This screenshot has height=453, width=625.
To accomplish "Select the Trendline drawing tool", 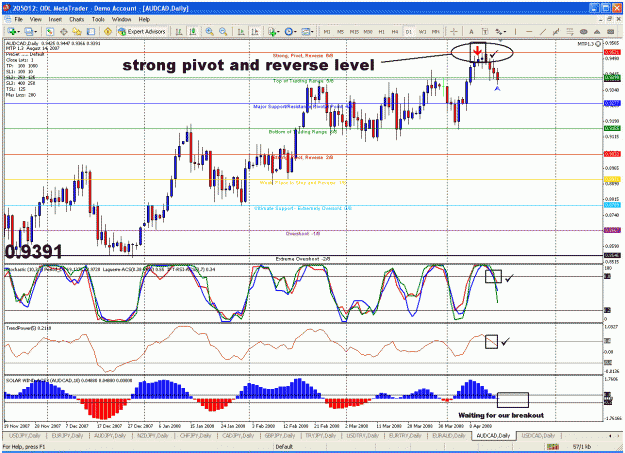I will coord(543,32).
